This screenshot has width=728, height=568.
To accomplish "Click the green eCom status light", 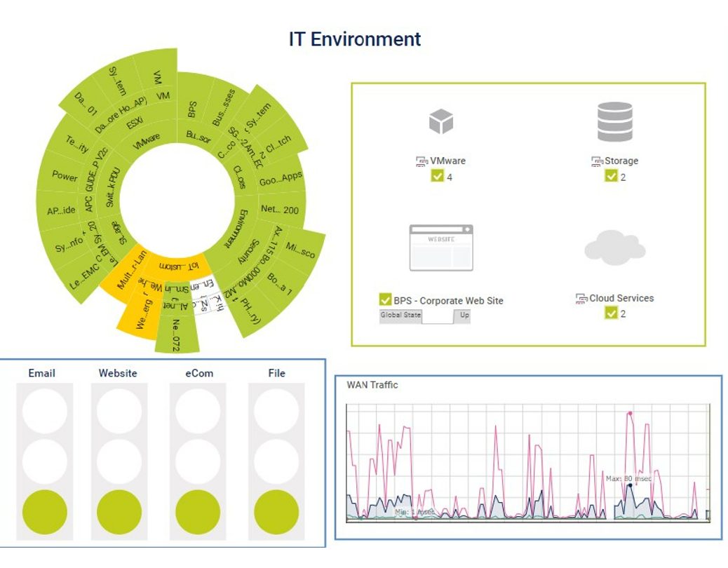I will pos(198,513).
